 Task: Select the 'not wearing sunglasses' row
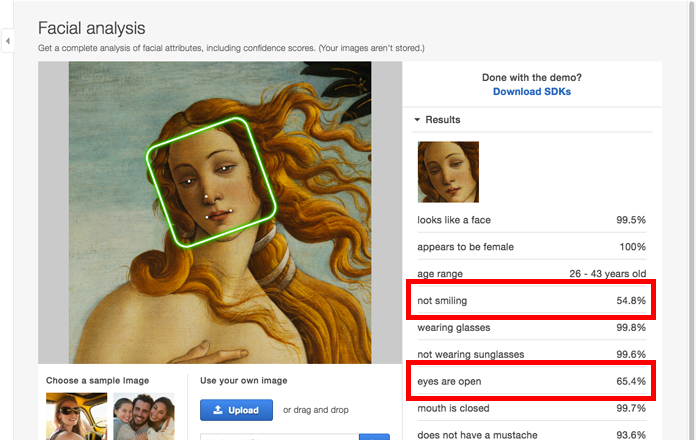pyautogui.click(x=531, y=354)
